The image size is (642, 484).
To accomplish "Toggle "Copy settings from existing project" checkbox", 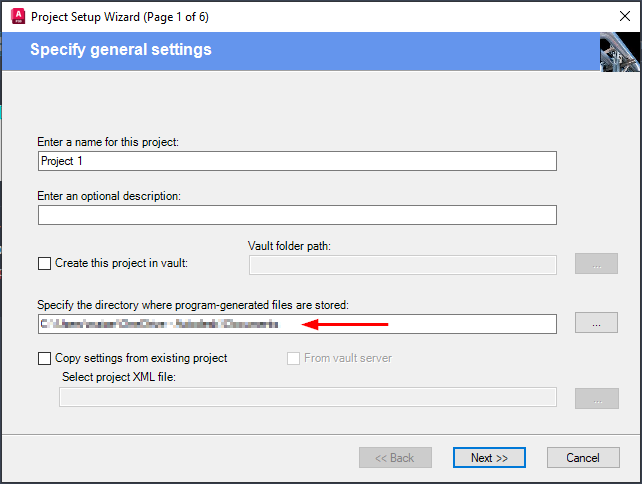I will (44, 358).
